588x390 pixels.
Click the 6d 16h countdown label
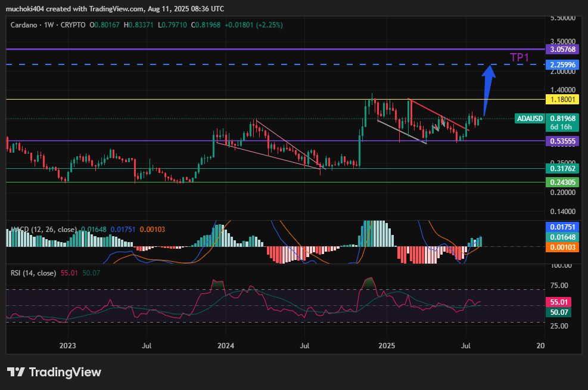pyautogui.click(x=561, y=127)
